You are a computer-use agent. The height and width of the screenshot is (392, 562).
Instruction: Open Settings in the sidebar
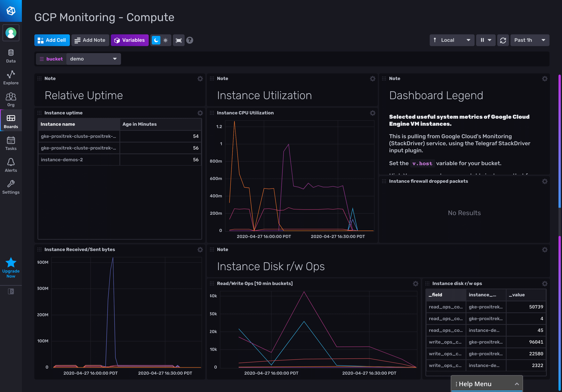tap(11, 187)
